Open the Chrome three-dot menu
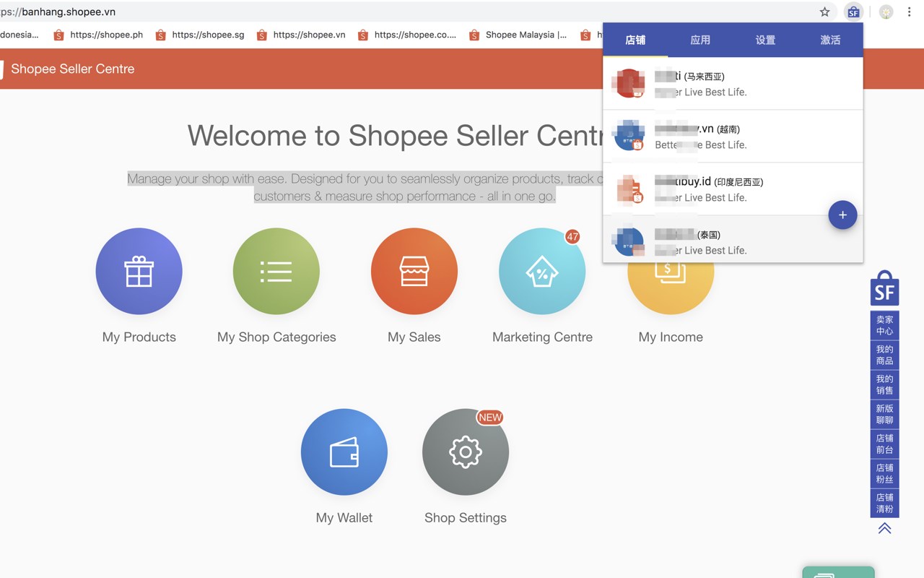The image size is (924, 578). pyautogui.click(x=910, y=12)
